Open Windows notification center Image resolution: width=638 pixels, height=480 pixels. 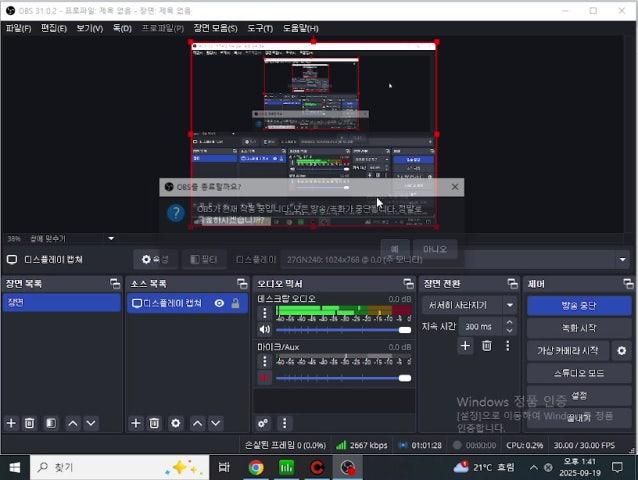point(618,468)
